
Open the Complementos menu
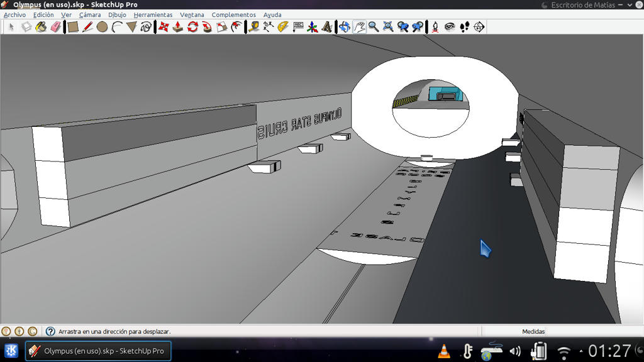point(234,15)
